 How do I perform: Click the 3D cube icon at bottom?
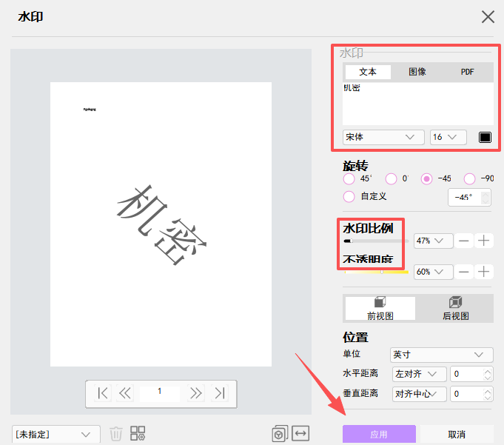(280, 434)
